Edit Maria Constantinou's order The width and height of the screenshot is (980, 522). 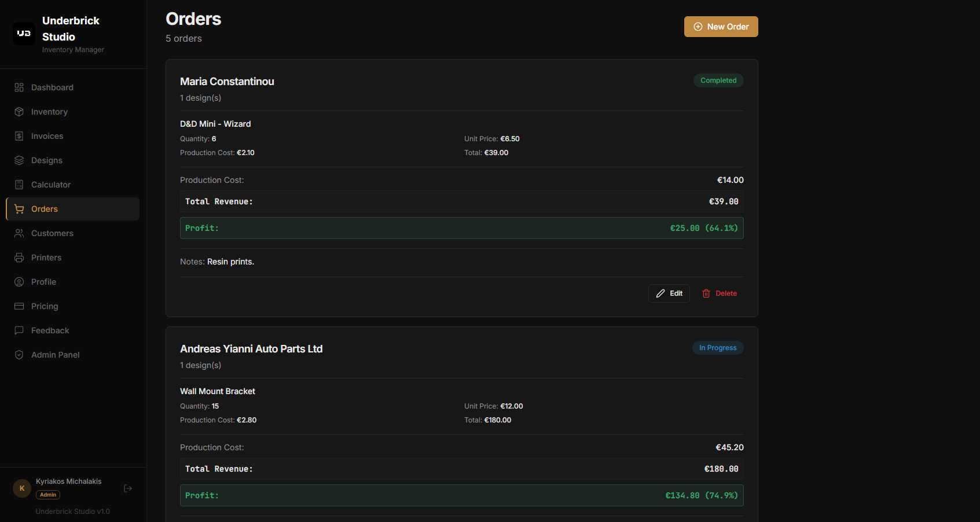point(669,293)
